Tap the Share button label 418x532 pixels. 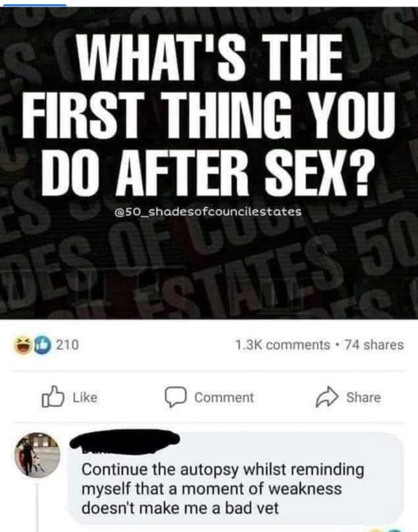[x=363, y=397]
